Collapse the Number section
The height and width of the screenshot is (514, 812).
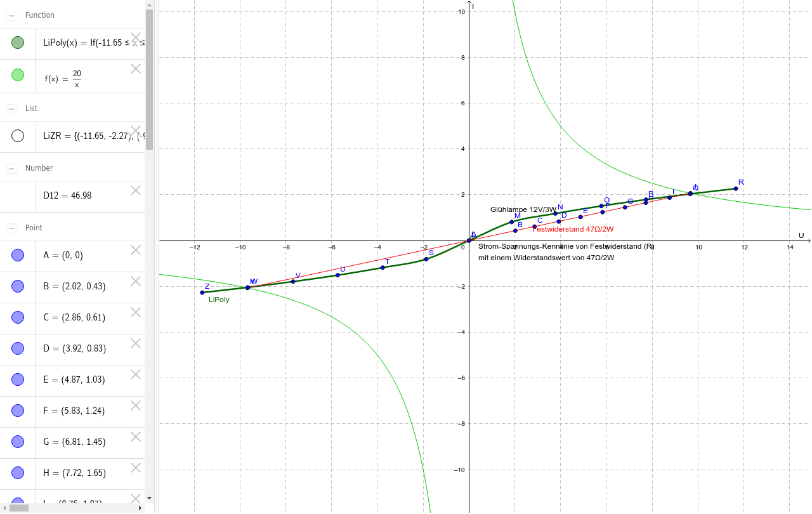click(10, 168)
